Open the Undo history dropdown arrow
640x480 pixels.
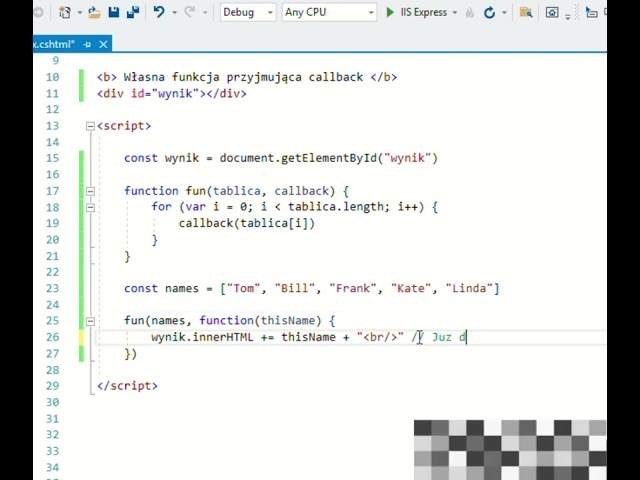175,13
